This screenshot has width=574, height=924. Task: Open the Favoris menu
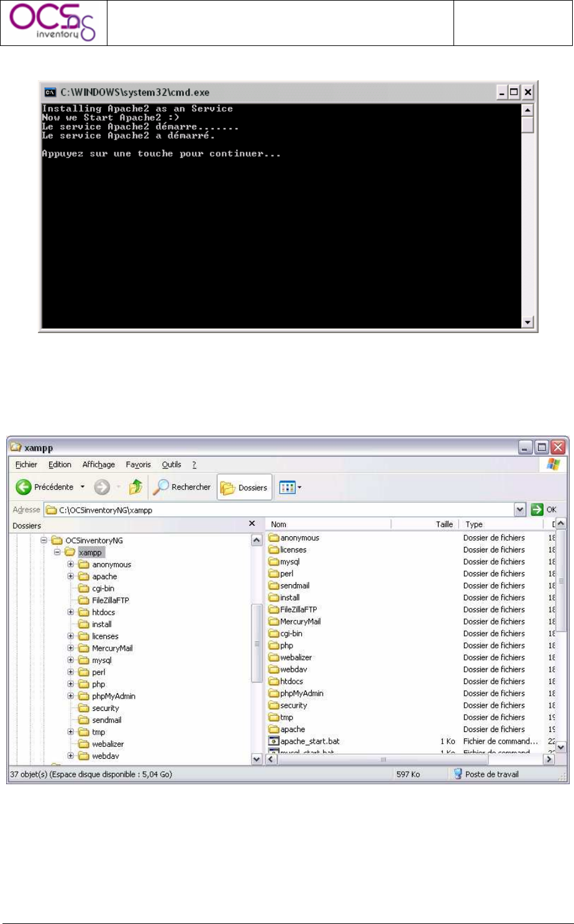click(138, 465)
